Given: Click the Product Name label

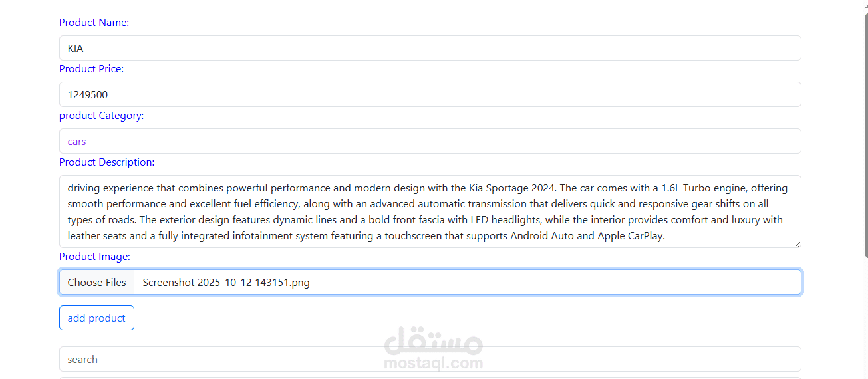Looking at the screenshot, I should (94, 23).
